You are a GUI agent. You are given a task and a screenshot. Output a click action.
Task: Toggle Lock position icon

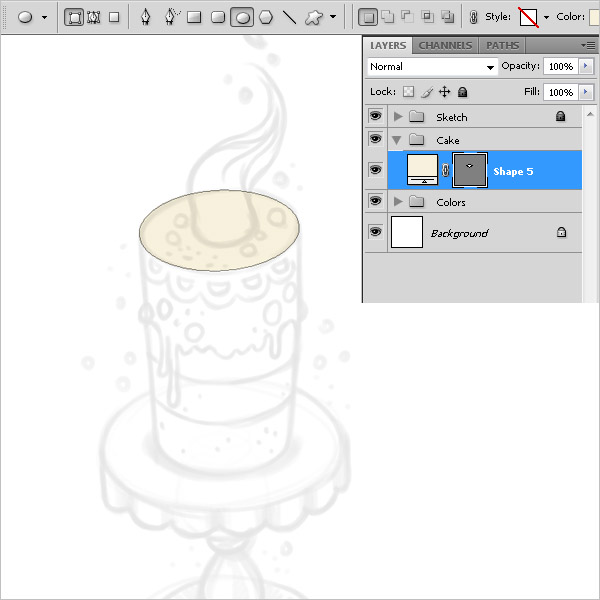pyautogui.click(x=444, y=92)
